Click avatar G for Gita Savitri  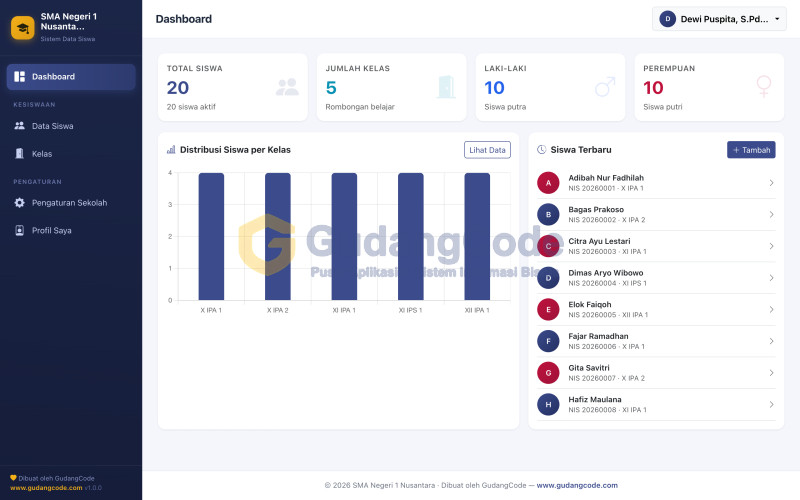548,372
